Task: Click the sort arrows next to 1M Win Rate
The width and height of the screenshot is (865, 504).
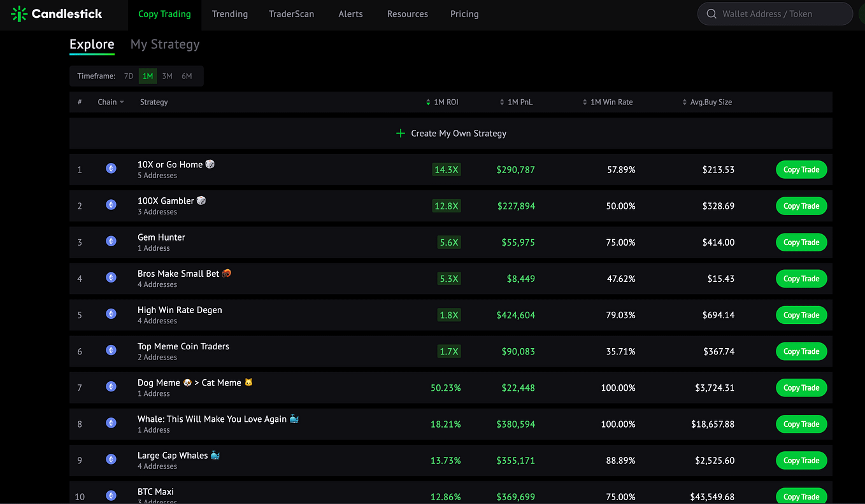Action: click(584, 101)
